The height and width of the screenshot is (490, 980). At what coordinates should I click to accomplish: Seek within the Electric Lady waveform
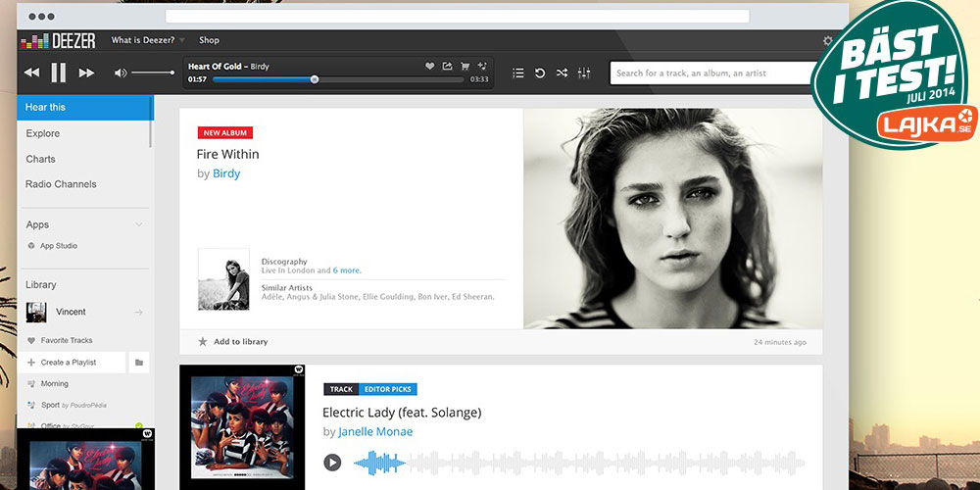[579, 463]
